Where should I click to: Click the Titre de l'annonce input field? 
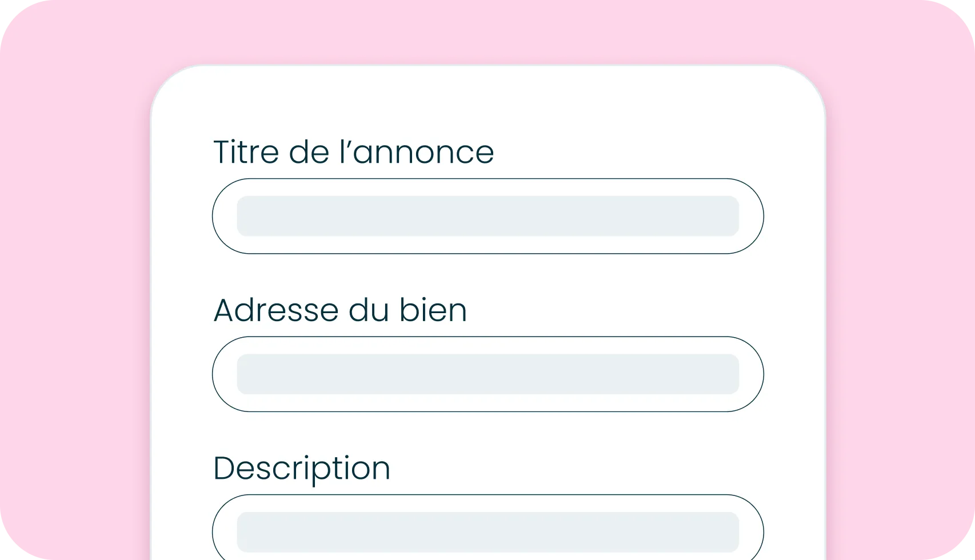[x=487, y=216]
